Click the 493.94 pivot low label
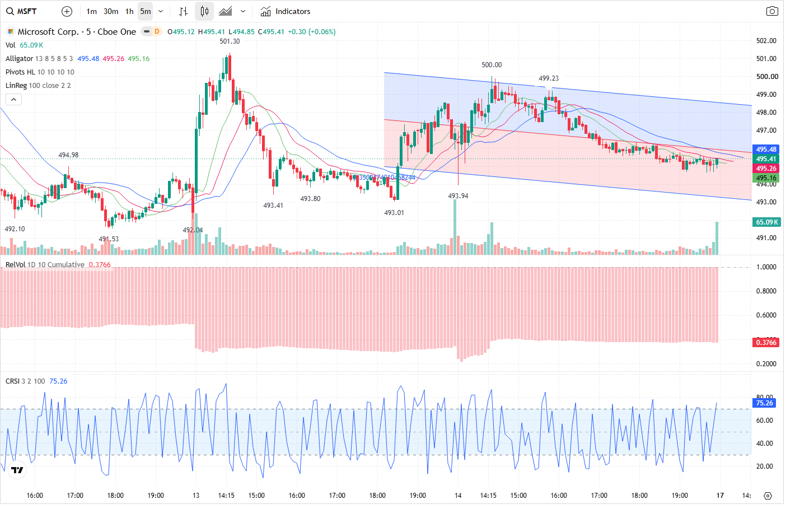795x532 pixels. click(458, 196)
